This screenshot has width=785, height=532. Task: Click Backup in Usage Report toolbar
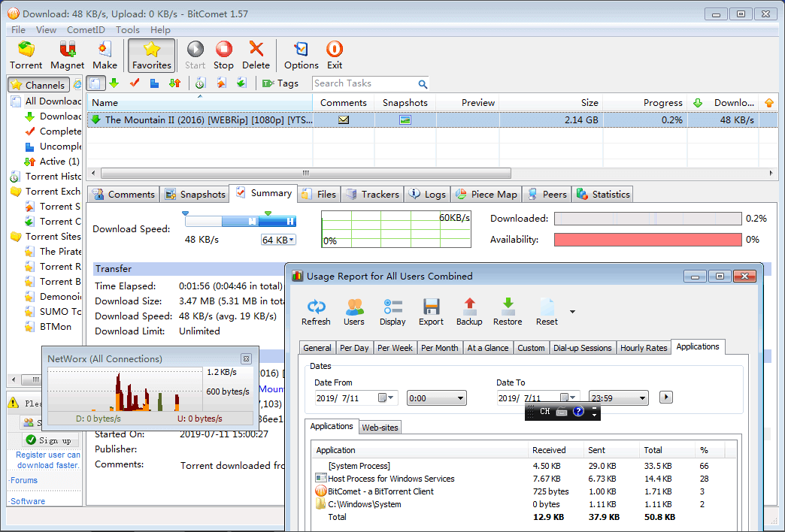click(469, 313)
